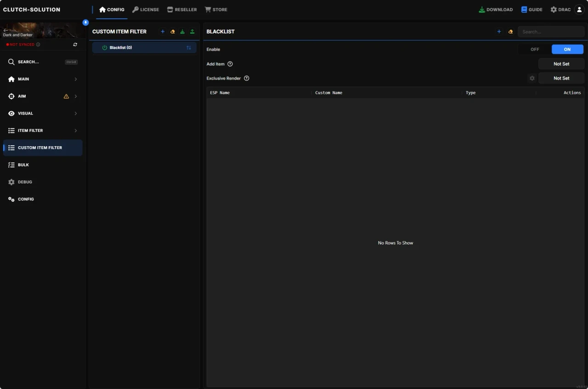Click the DOWNLOAD link

(496, 10)
